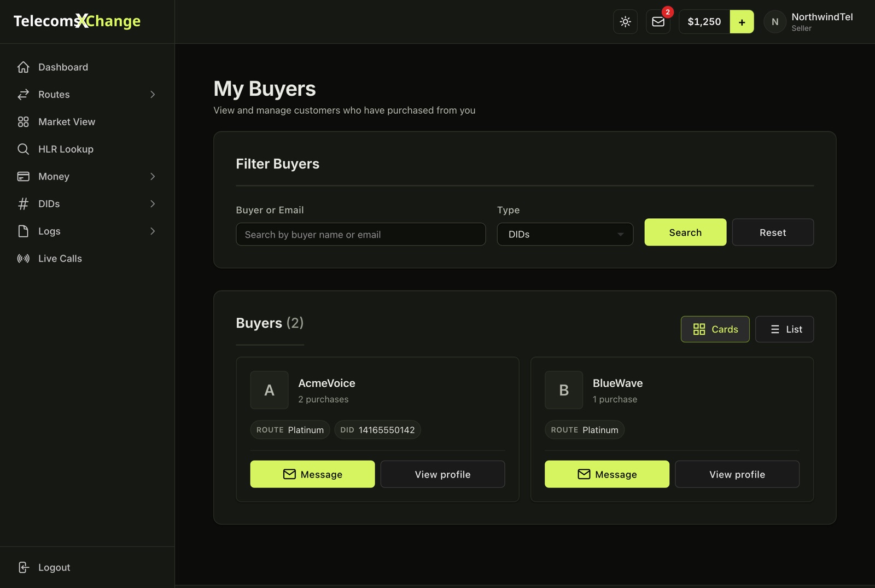Image resolution: width=875 pixels, height=588 pixels.
Task: Click the Live Calls broadcast icon
Action: point(23,259)
